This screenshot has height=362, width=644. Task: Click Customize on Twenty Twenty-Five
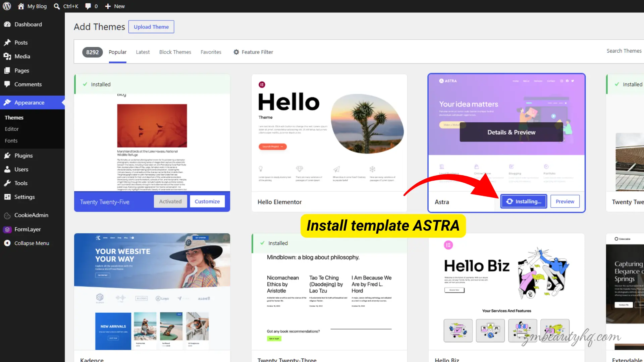[207, 201]
